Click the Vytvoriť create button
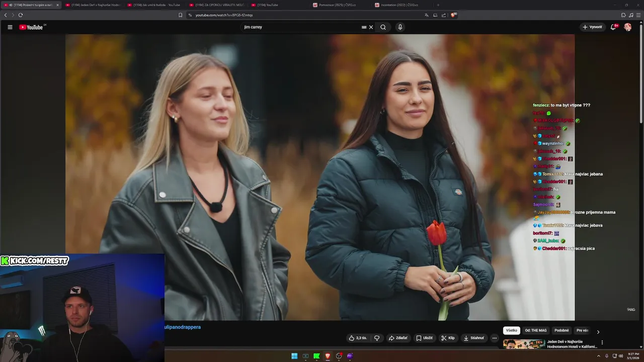 (x=592, y=27)
